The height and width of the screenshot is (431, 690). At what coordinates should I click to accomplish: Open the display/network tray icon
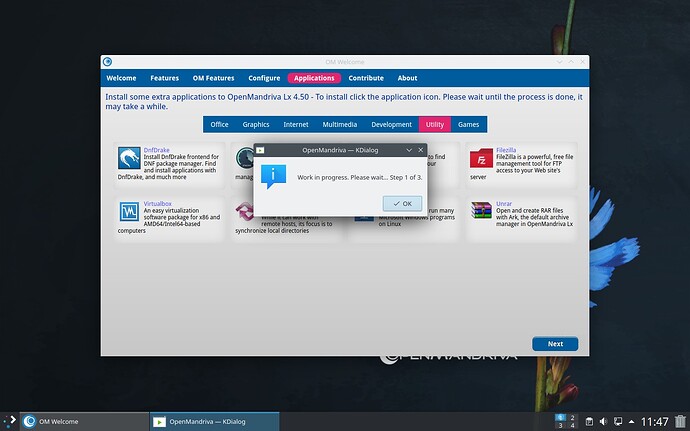click(618, 422)
